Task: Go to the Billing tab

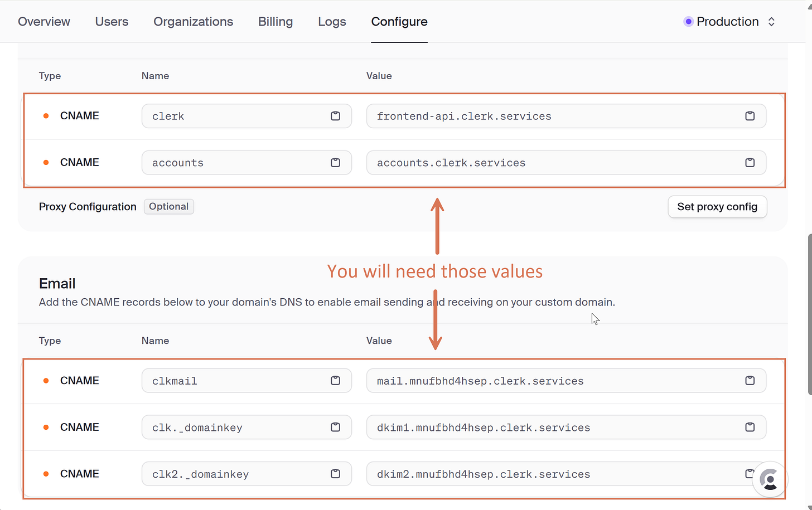Action: 275,22
